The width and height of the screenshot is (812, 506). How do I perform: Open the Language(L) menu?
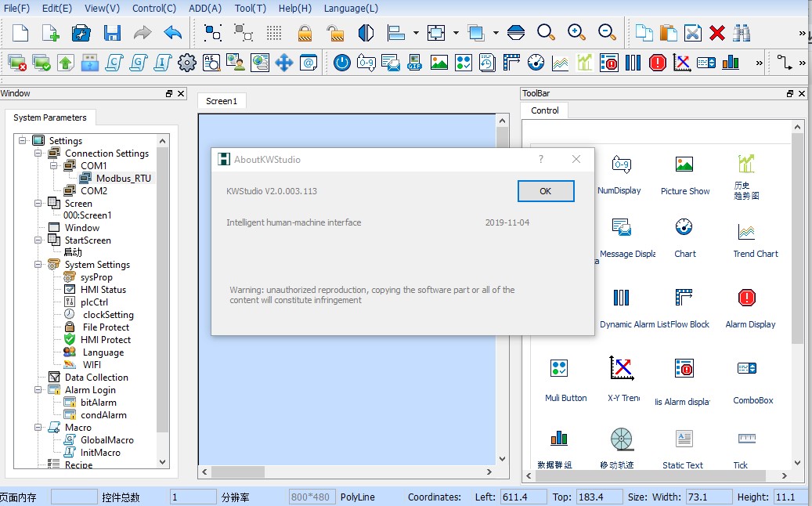351,9
